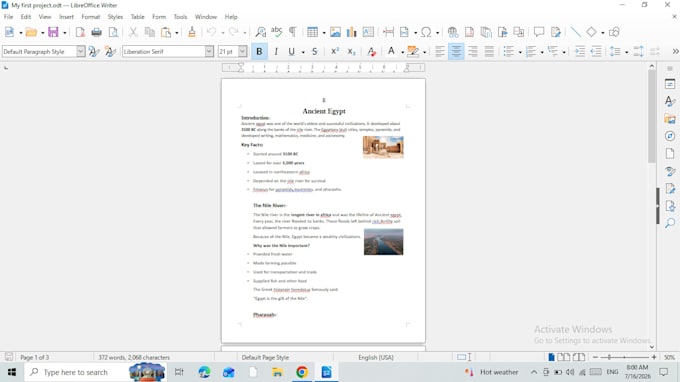
Task: Click Page 1 of 3 status field
Action: tap(35, 357)
